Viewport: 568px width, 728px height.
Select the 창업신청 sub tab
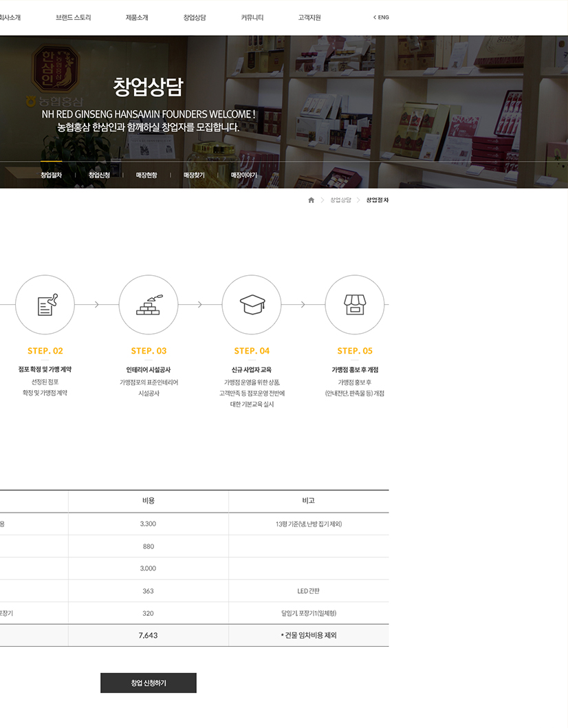click(x=99, y=175)
